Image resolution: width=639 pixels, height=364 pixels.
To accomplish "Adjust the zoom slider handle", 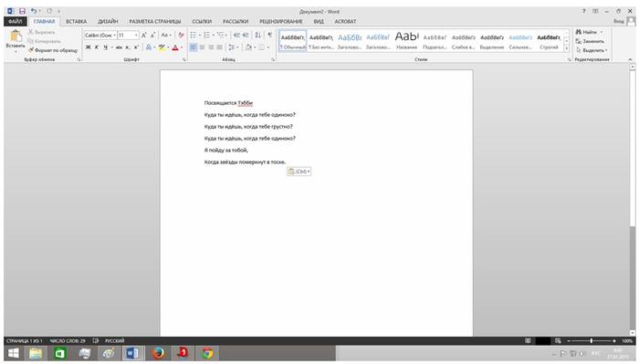I will click(592, 340).
